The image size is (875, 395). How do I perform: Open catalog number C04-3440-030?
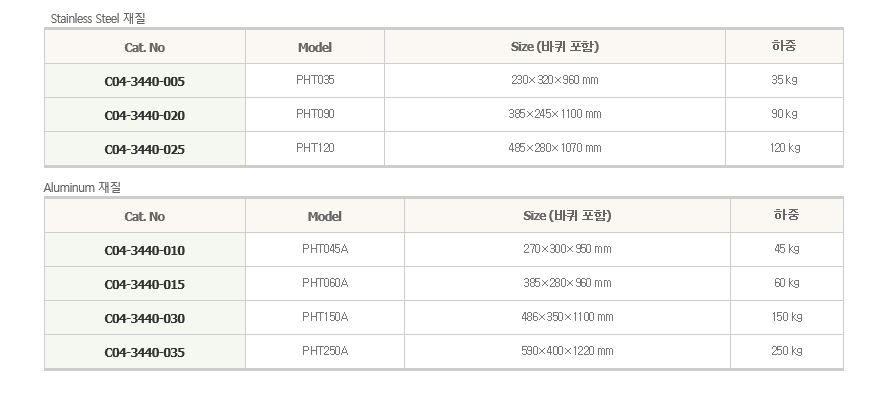145,319
